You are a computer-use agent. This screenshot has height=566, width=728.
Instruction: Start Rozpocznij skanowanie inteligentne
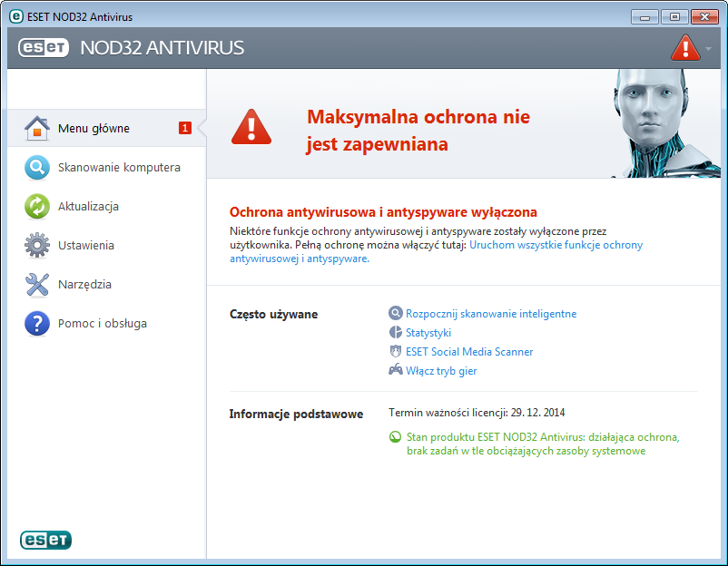click(491, 314)
